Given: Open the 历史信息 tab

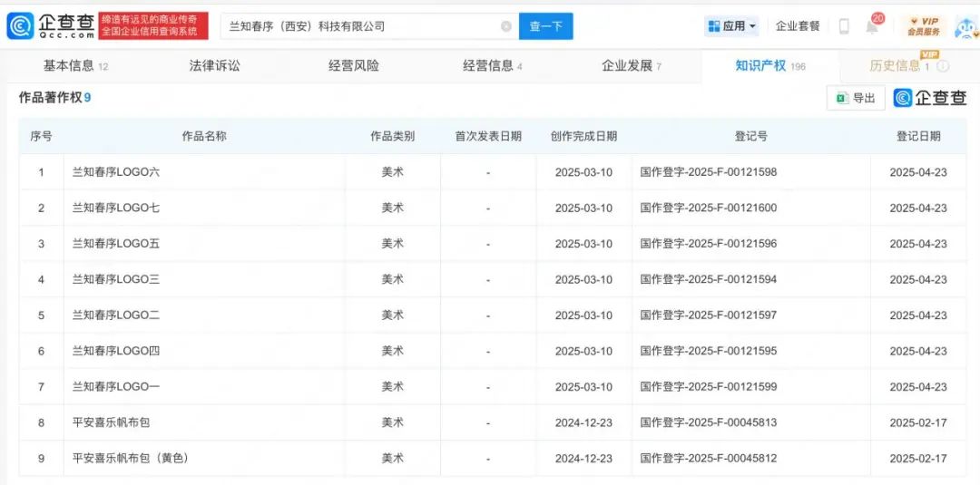Looking at the screenshot, I should (895, 66).
